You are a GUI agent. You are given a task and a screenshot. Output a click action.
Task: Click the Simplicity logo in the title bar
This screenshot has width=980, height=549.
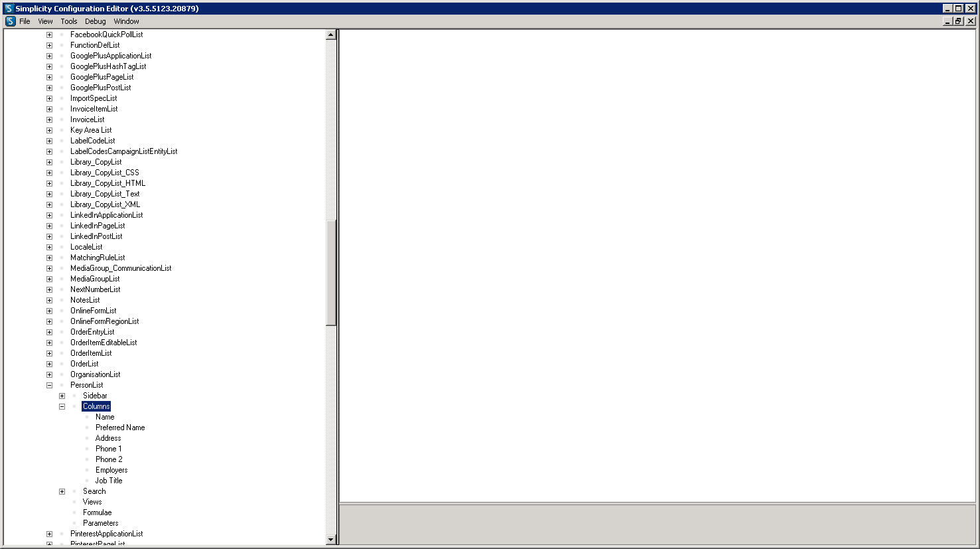[9, 9]
